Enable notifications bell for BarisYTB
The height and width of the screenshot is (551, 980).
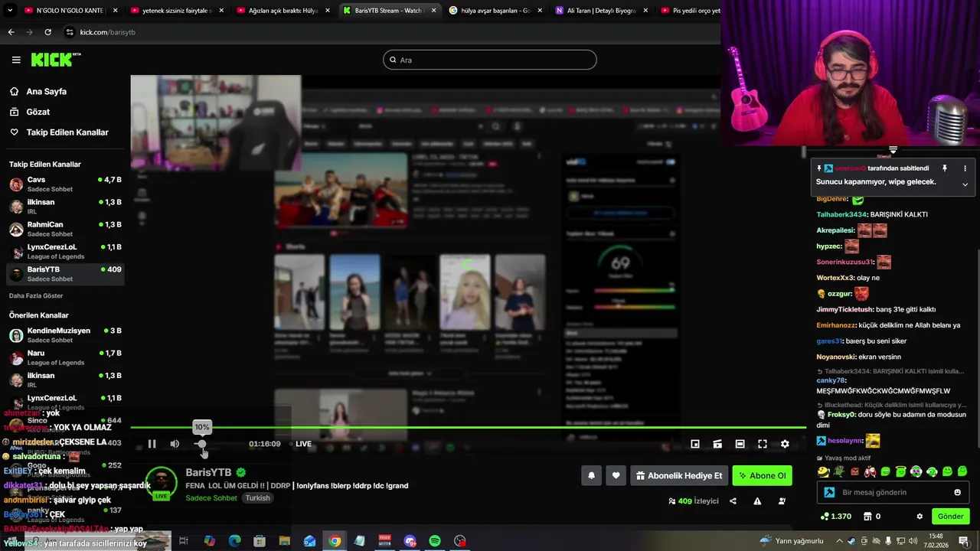pos(591,475)
